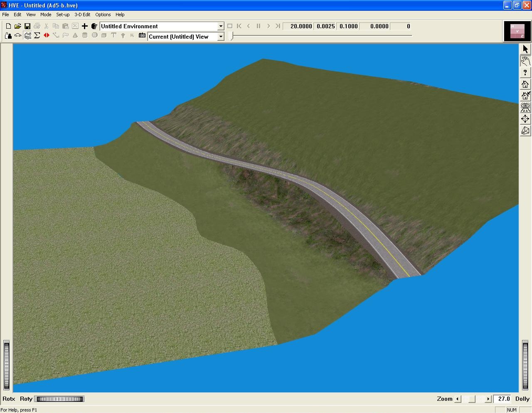532x413 pixels.
Task: Click the Zoom left arrow button
Action: [x=458, y=399]
